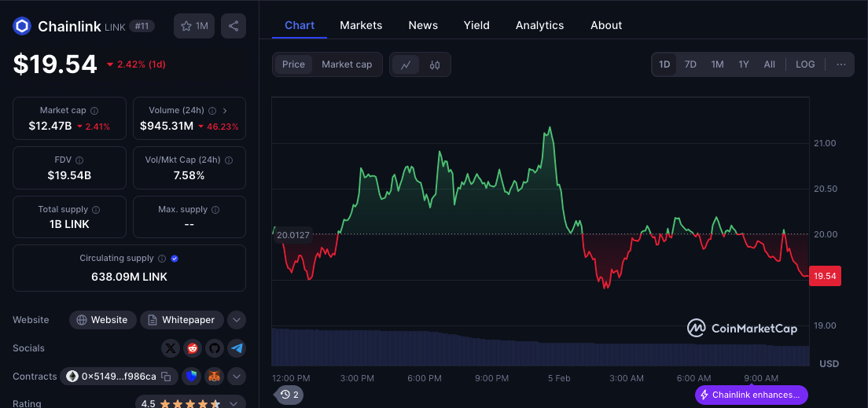Show info for Market cap

(94, 111)
